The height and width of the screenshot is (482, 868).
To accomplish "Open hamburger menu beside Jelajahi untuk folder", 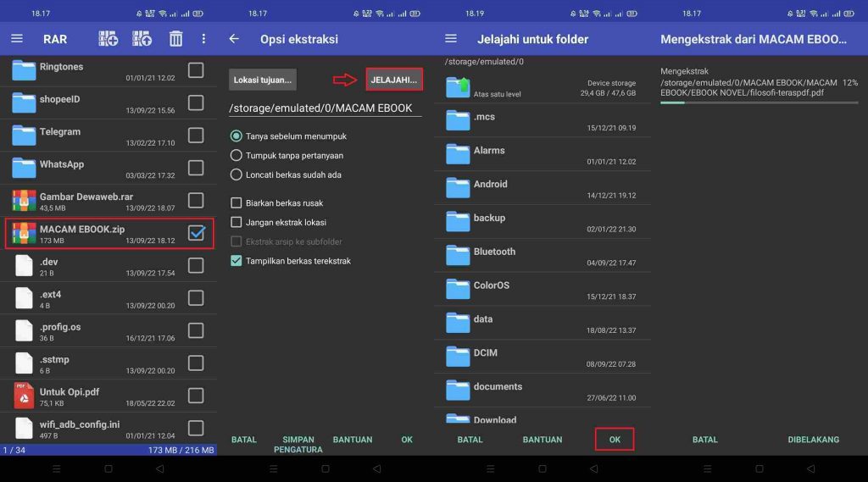I will point(451,39).
